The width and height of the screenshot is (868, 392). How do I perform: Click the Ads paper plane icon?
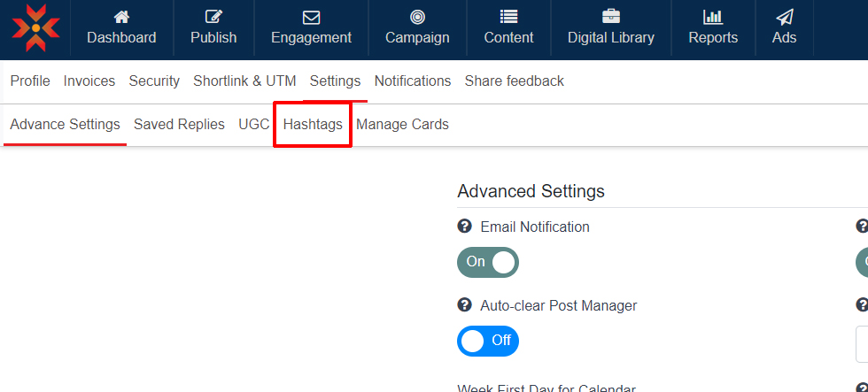tap(784, 17)
